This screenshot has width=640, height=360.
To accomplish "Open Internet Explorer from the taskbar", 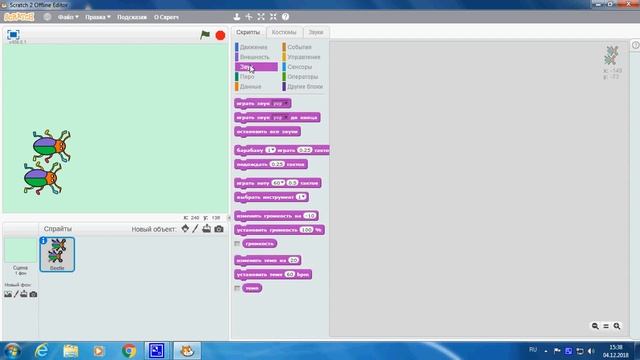I will point(41,351).
